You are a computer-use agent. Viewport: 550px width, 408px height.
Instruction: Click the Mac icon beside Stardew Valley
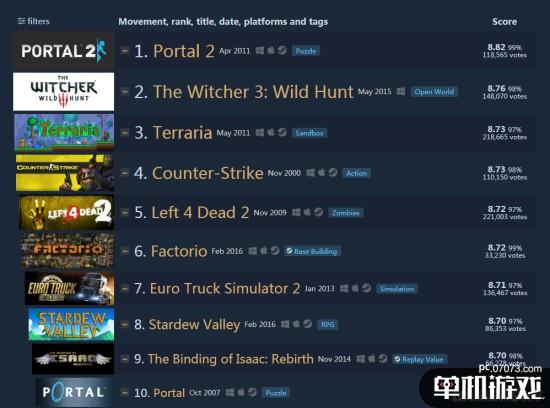(x=296, y=324)
